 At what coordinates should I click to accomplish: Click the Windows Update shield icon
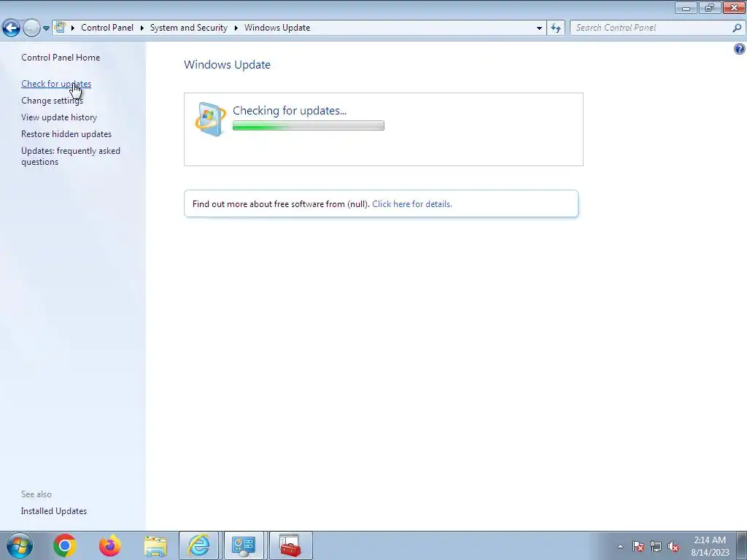[x=211, y=119]
